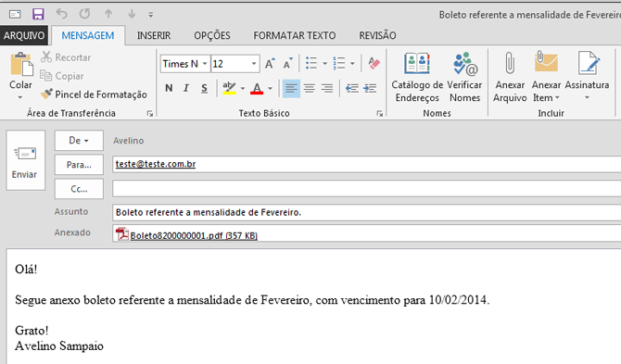Click the body line "Grato!"
The image size is (621, 364).
32,331
